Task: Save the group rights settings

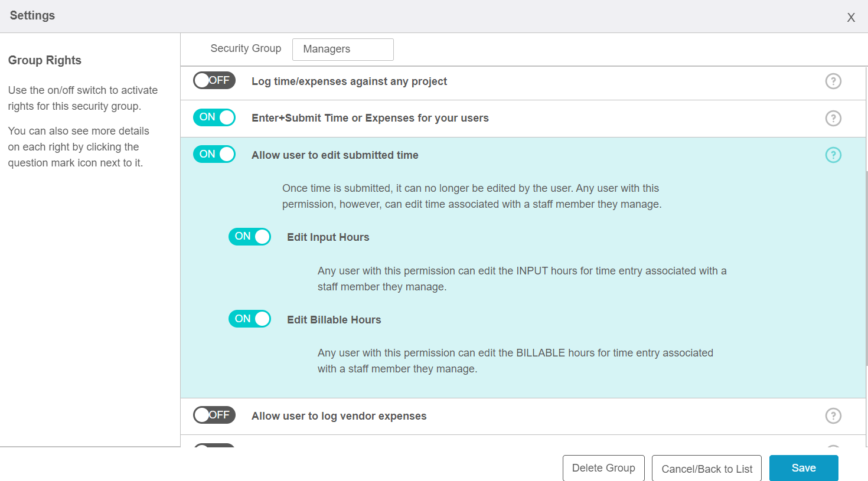Action: click(x=804, y=468)
